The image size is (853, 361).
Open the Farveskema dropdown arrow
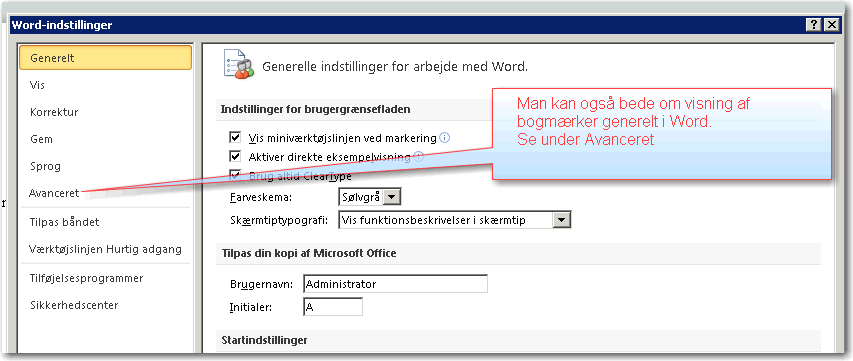[x=392, y=196]
